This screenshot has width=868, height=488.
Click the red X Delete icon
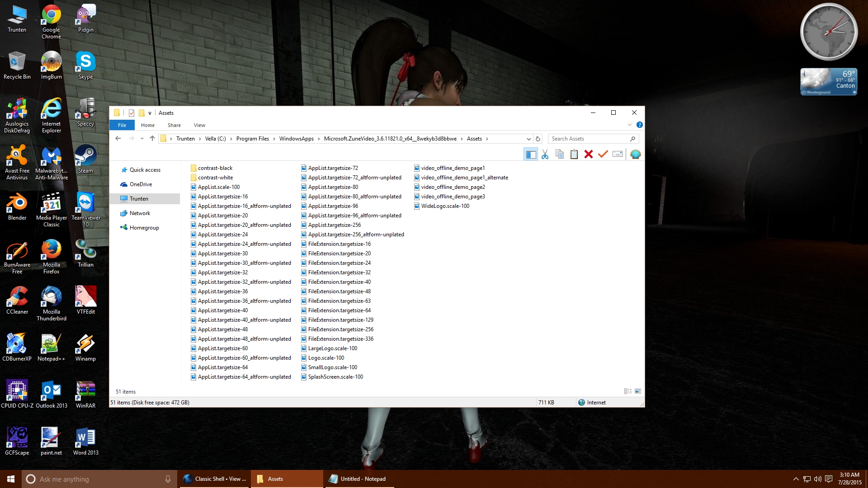coord(588,155)
